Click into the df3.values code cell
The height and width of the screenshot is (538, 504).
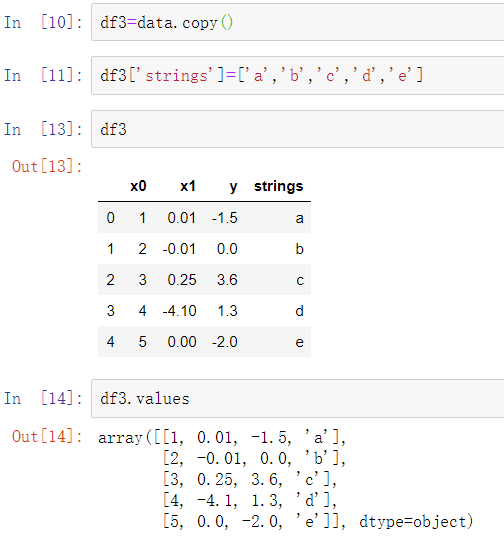[x=297, y=399]
